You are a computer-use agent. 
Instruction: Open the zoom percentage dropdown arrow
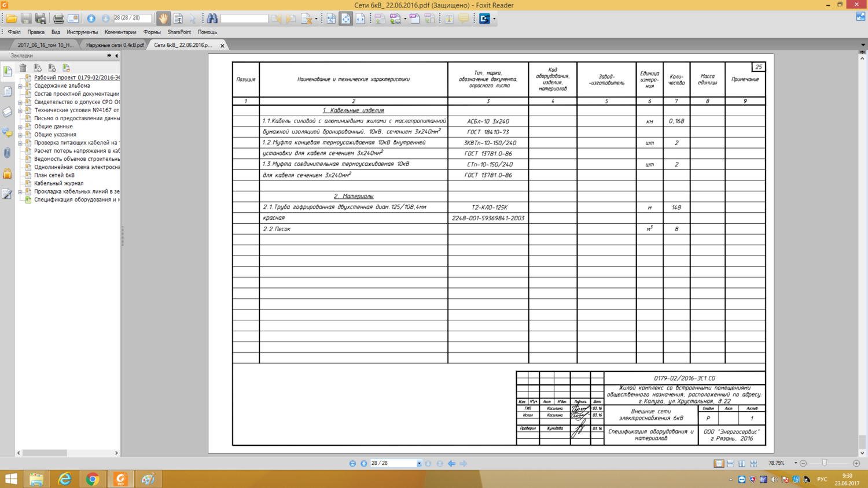point(796,463)
